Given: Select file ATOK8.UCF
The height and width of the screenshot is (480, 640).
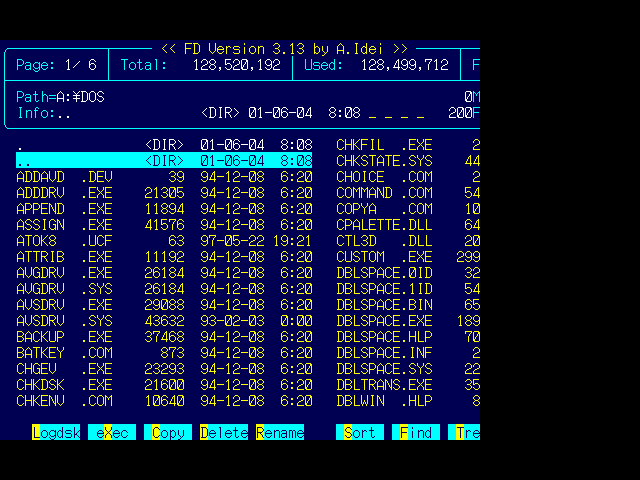Looking at the screenshot, I should pos(164,240).
